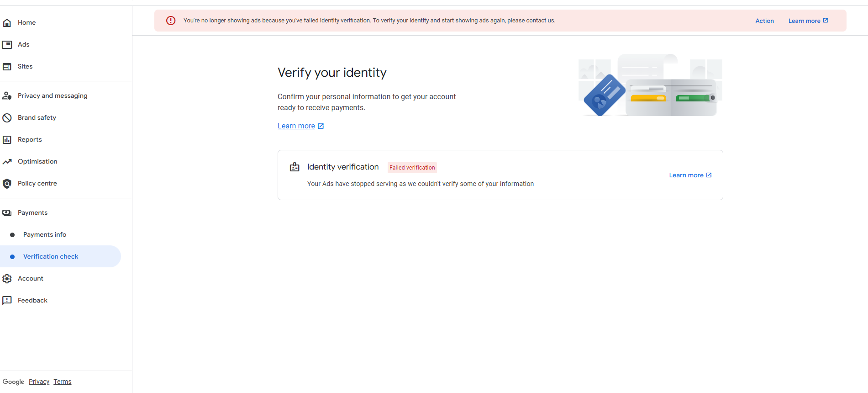Open Policy centre shield icon
This screenshot has width=868, height=393.
click(x=7, y=183)
